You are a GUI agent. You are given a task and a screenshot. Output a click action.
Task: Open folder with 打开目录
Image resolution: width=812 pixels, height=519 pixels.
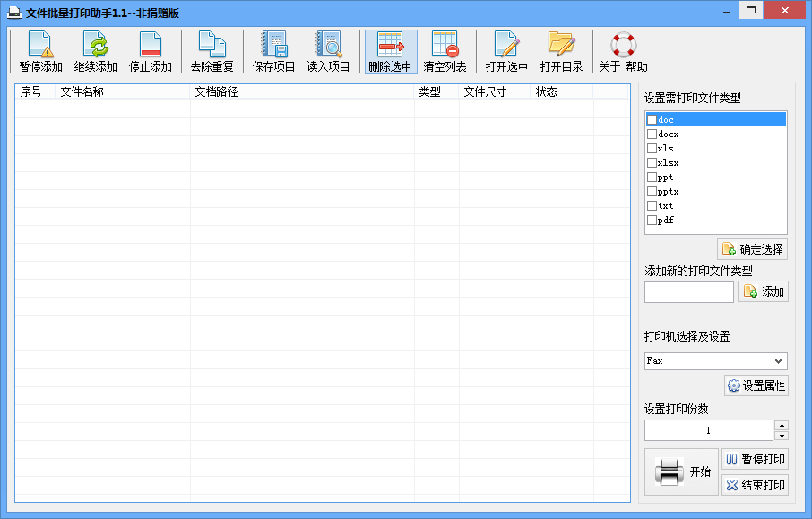click(561, 51)
